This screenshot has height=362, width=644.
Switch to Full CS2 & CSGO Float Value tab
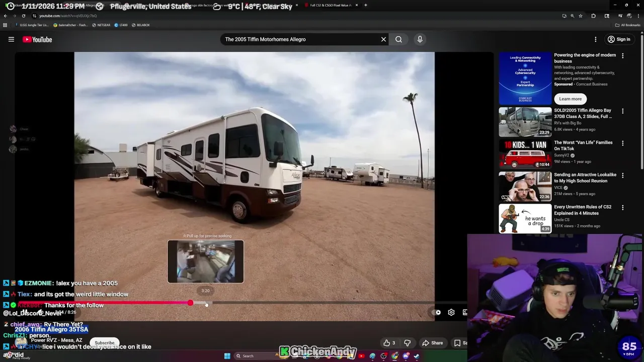click(331, 5)
